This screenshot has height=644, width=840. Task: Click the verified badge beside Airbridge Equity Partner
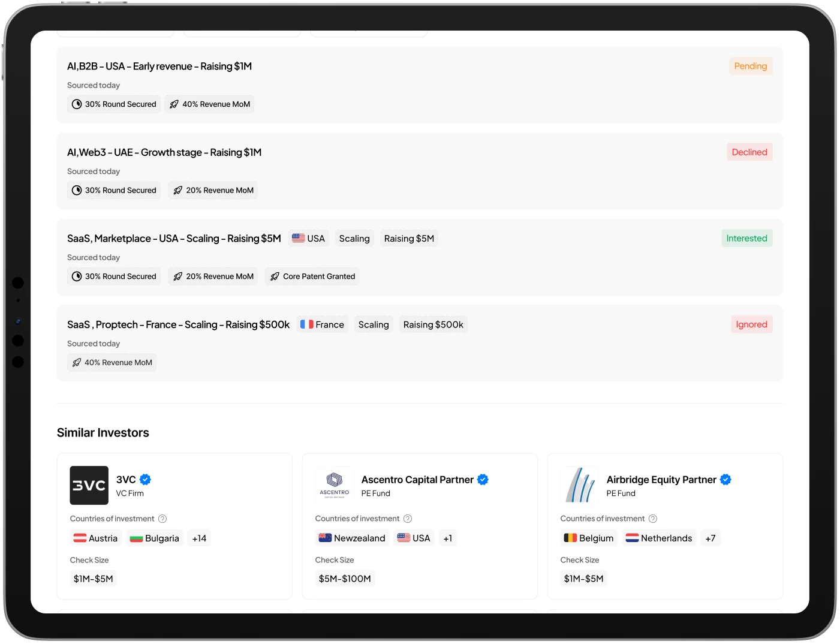[x=725, y=480]
